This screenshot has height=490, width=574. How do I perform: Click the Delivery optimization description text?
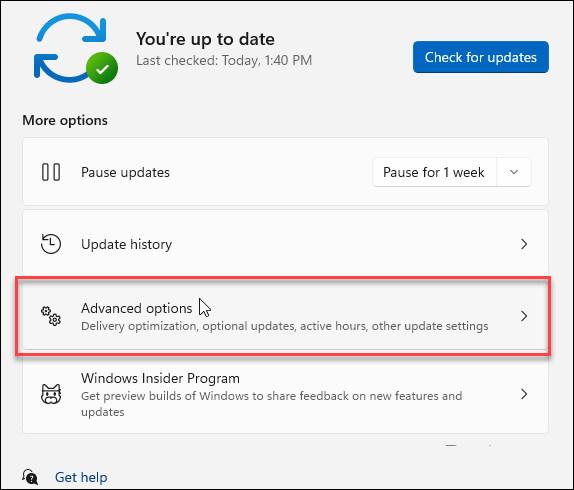pos(285,326)
